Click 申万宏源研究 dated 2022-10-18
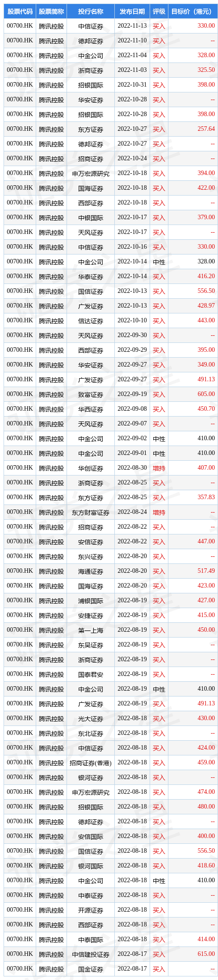The width and height of the screenshot is (218, 980). 91,173
